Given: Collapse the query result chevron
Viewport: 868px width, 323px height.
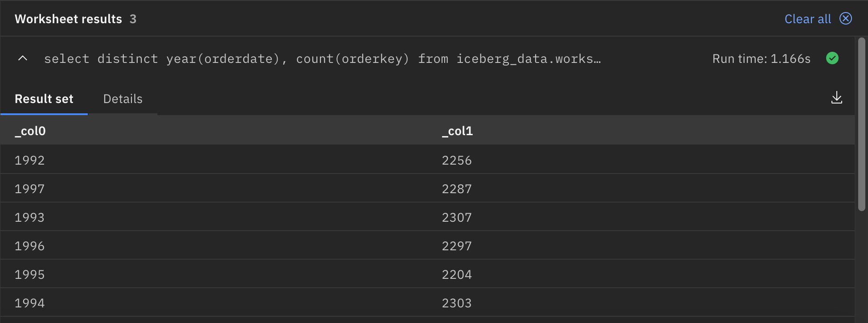Looking at the screenshot, I should (23, 58).
